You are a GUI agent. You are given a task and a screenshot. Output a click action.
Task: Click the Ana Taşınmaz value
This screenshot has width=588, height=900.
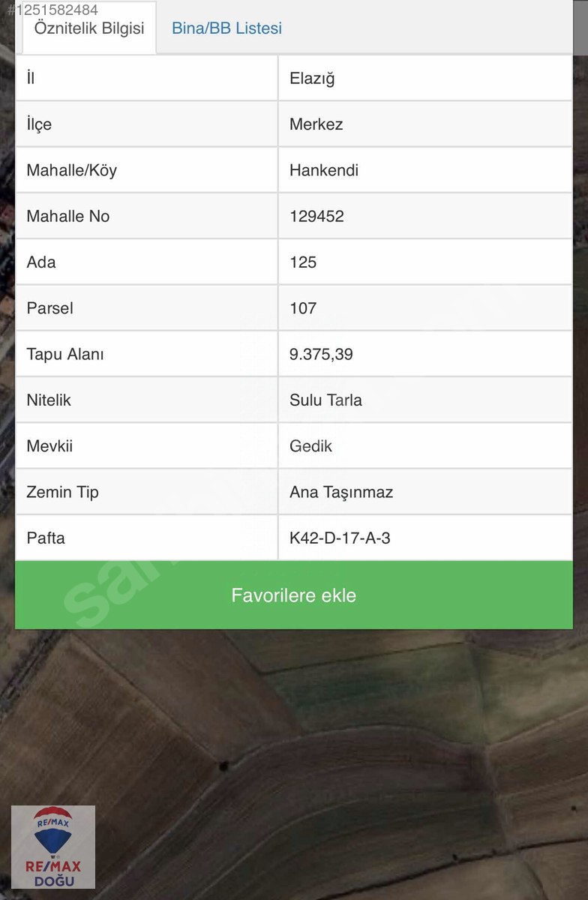341,493
